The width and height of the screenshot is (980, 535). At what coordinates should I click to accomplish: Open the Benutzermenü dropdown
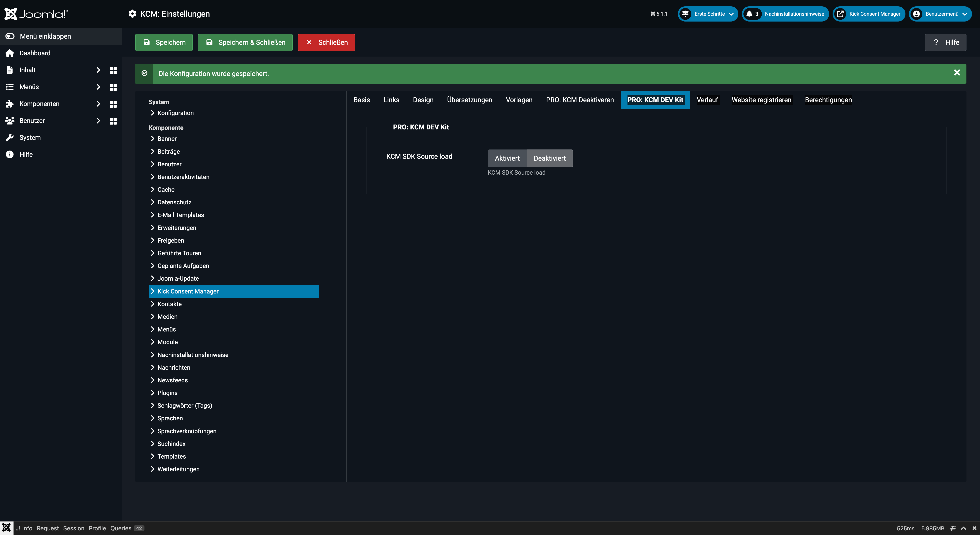[x=940, y=14]
